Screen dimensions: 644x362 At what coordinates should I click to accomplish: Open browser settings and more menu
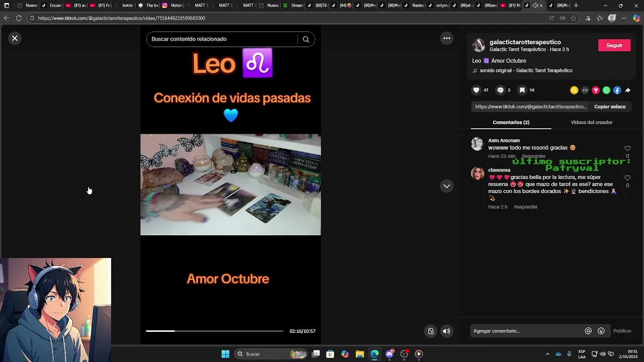(624, 18)
